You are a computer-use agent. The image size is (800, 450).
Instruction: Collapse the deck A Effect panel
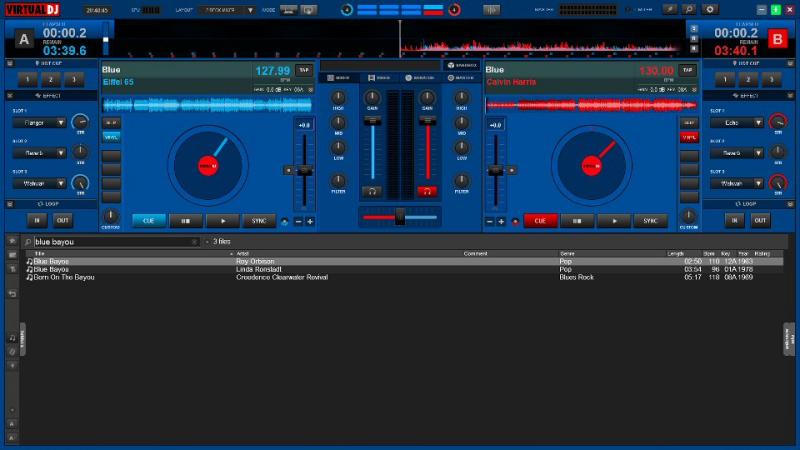click(x=10, y=95)
